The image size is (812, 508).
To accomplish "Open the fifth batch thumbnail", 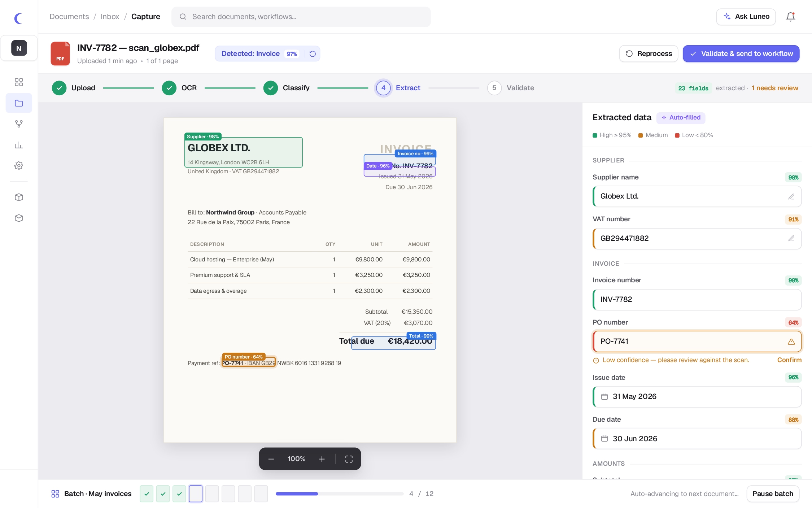I will point(212,494).
